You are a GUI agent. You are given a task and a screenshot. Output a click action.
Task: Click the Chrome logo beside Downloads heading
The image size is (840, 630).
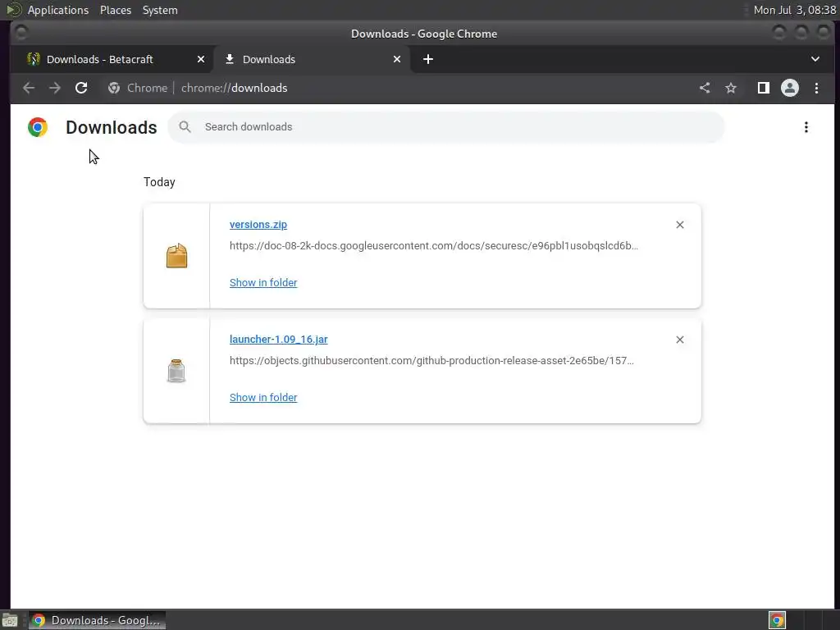click(x=38, y=127)
